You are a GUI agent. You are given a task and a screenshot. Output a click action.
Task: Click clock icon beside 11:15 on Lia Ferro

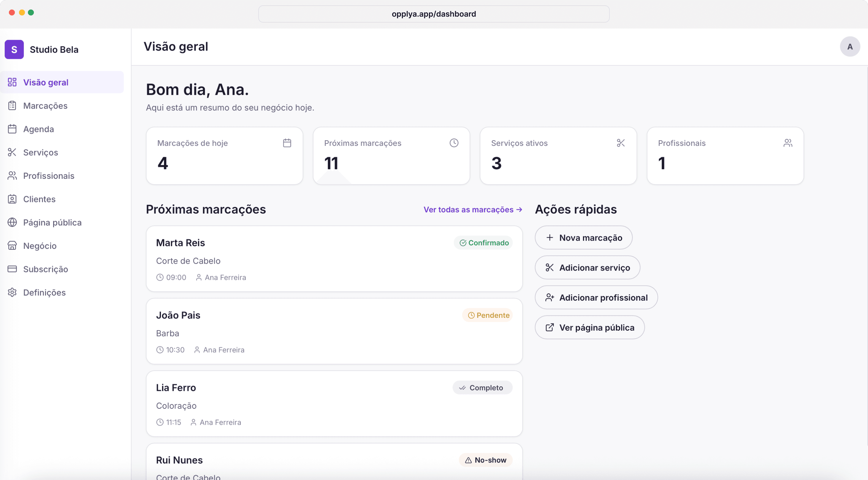(160, 422)
